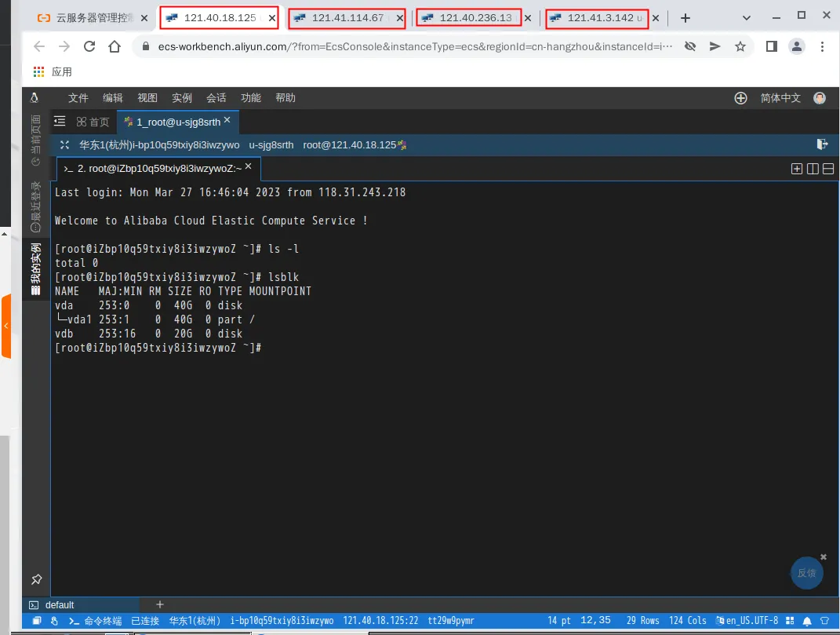Open the browser profile menu

(797, 46)
